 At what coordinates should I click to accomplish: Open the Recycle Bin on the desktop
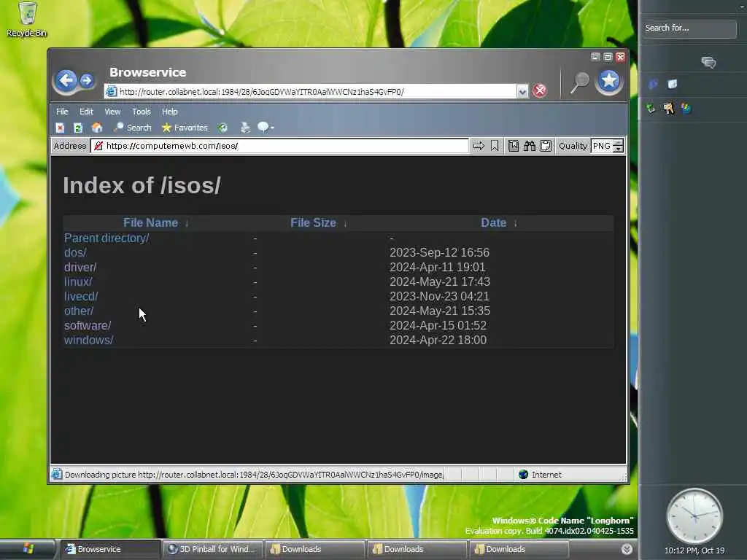(x=27, y=20)
